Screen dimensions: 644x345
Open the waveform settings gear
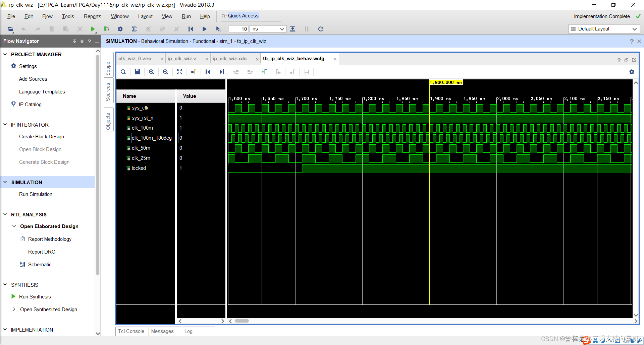632,72
